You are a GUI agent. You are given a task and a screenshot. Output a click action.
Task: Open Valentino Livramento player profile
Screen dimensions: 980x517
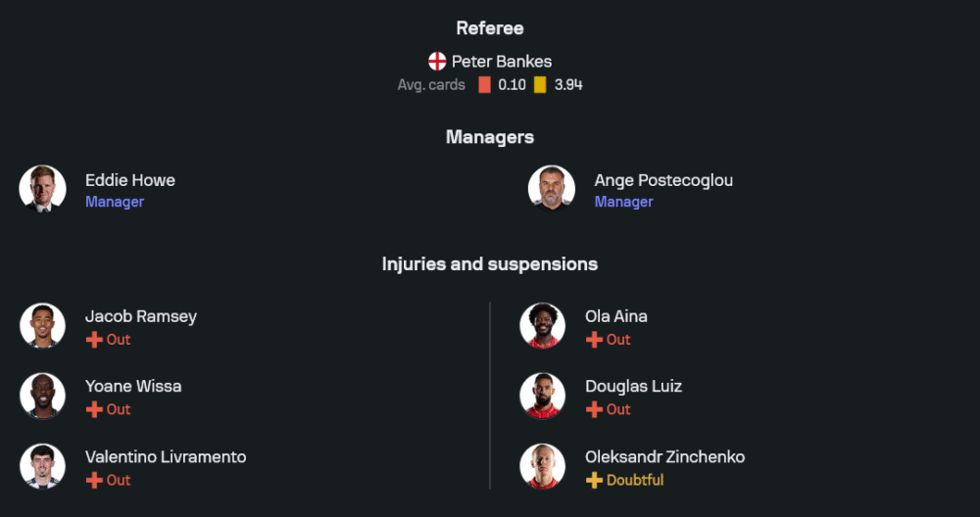point(166,456)
